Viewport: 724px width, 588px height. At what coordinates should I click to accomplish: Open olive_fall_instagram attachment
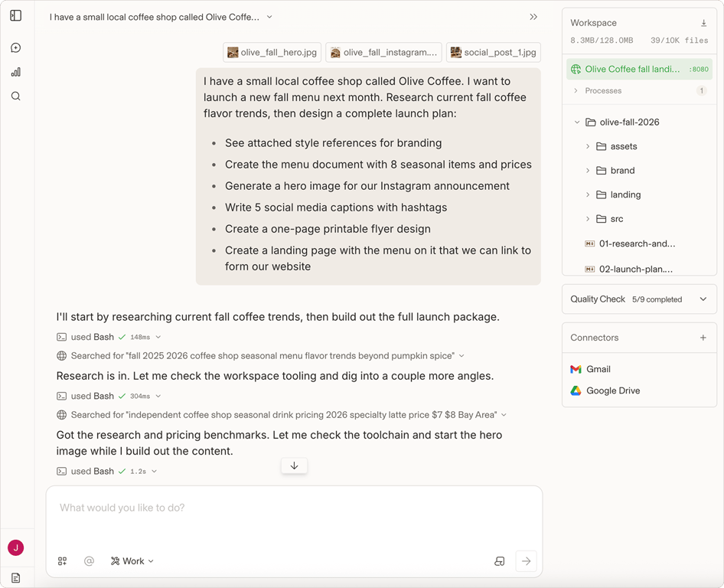(x=383, y=53)
